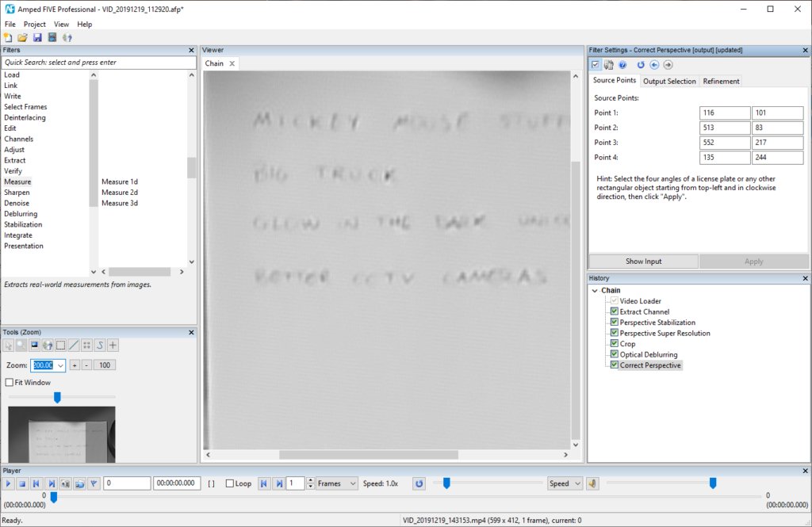The height and width of the screenshot is (527, 812).
Task: Select the Deblurring filter category
Action: [21, 214]
